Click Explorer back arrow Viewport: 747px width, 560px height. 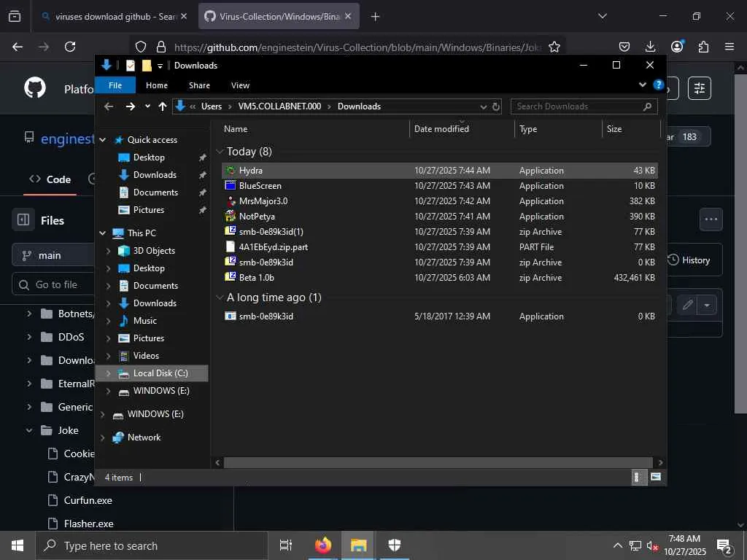click(x=109, y=106)
